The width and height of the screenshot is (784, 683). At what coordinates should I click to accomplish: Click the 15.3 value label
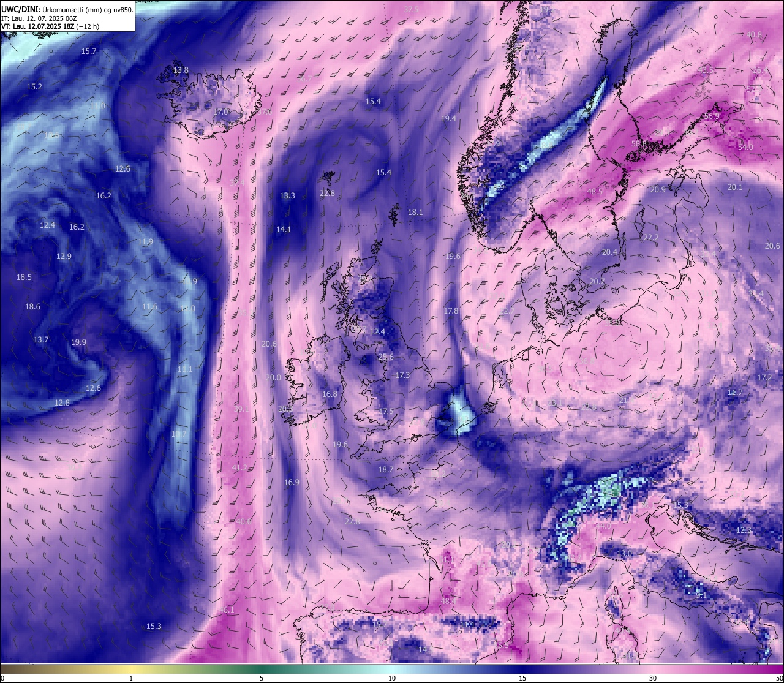(x=154, y=626)
